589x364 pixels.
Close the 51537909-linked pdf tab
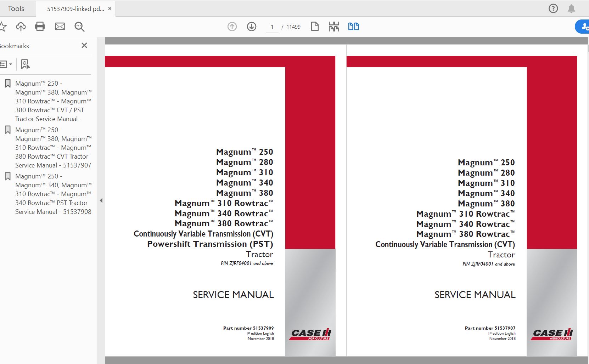pyautogui.click(x=110, y=8)
